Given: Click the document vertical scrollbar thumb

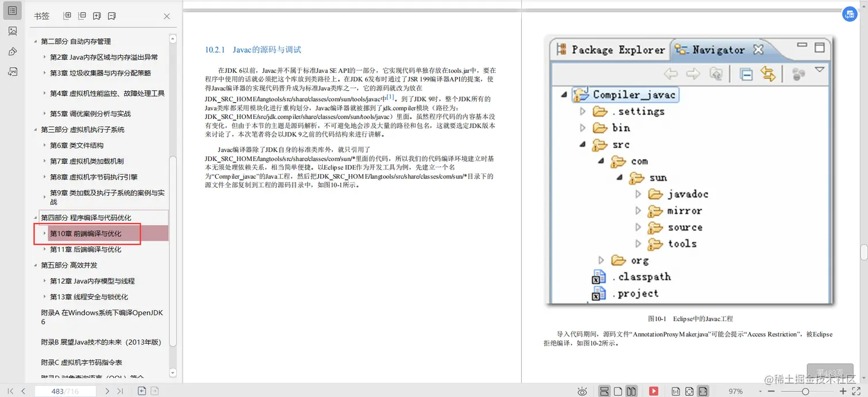Looking at the screenshot, I should 863,252.
